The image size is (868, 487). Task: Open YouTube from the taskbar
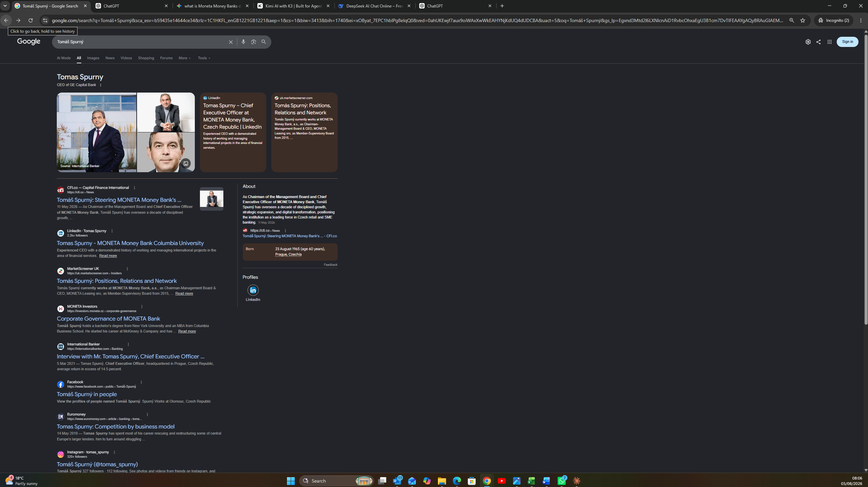coord(501,481)
